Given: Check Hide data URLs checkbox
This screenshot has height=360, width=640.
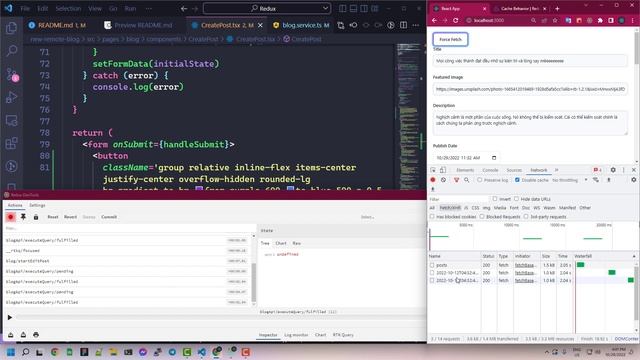Looking at the screenshot, I should coord(516,199).
